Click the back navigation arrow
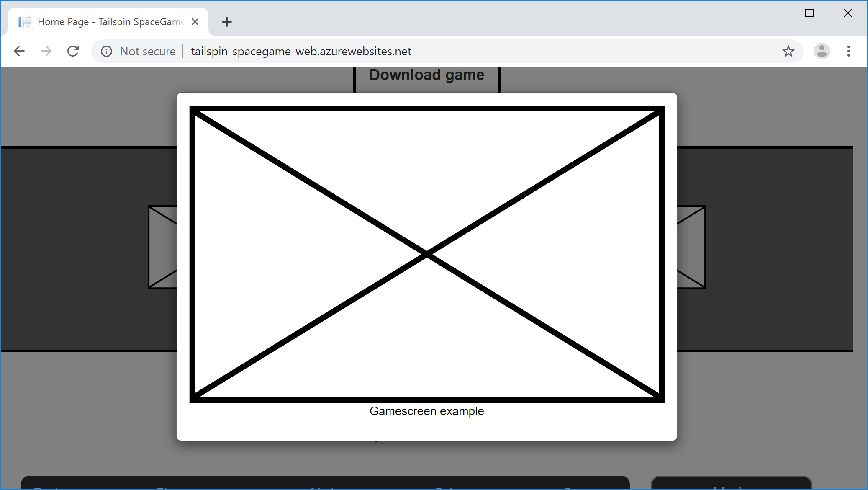This screenshot has width=868, height=490. click(19, 51)
